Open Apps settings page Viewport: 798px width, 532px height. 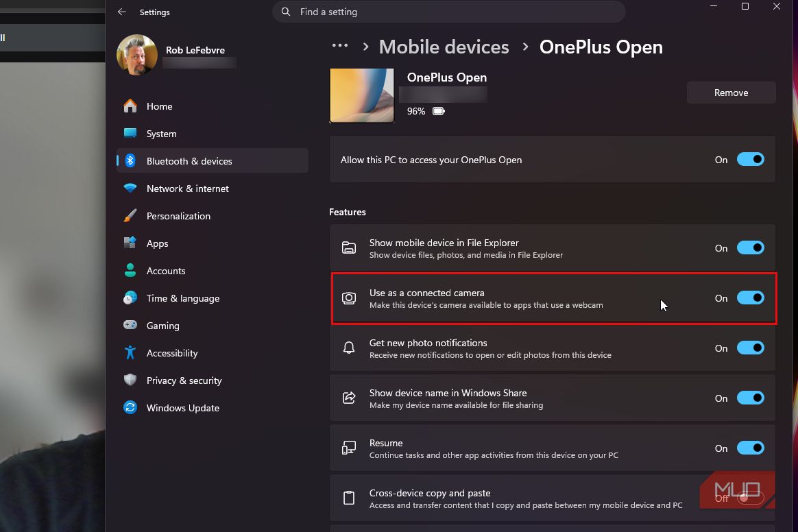pyautogui.click(x=213, y=243)
